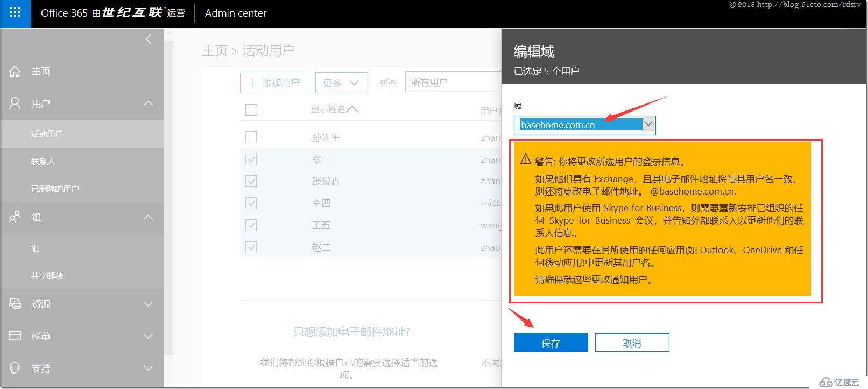Screen dimensions: 868x389
Task: Uncheck the box for 张俊森
Action: pyautogui.click(x=251, y=181)
